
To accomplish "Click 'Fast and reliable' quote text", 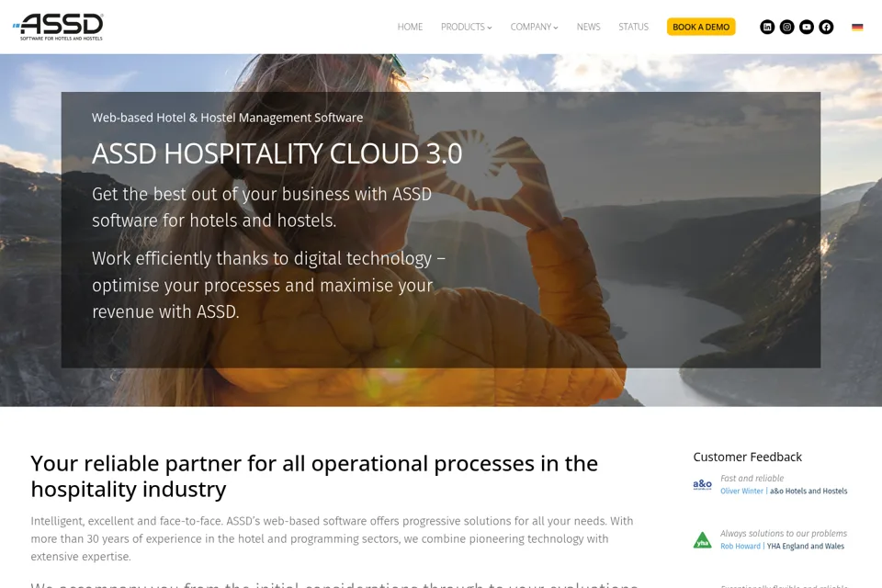I will point(752,479).
